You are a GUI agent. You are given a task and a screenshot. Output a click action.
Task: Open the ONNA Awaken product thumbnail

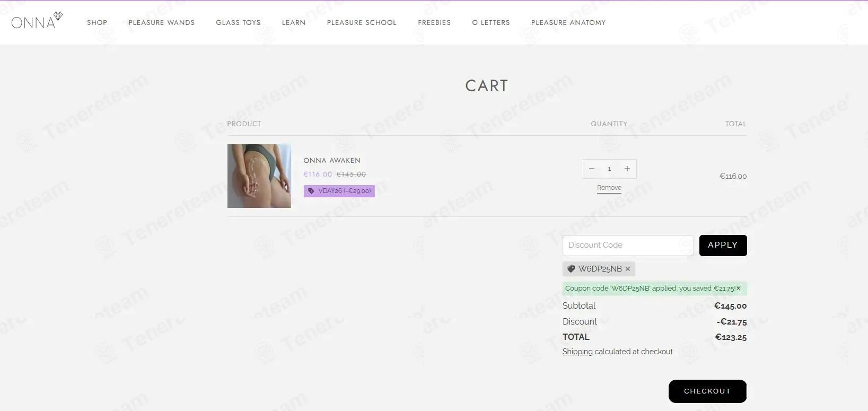tap(259, 176)
